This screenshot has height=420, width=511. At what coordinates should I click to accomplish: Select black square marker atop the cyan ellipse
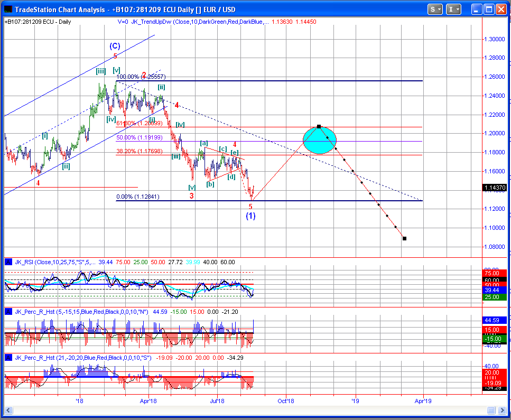click(319, 126)
